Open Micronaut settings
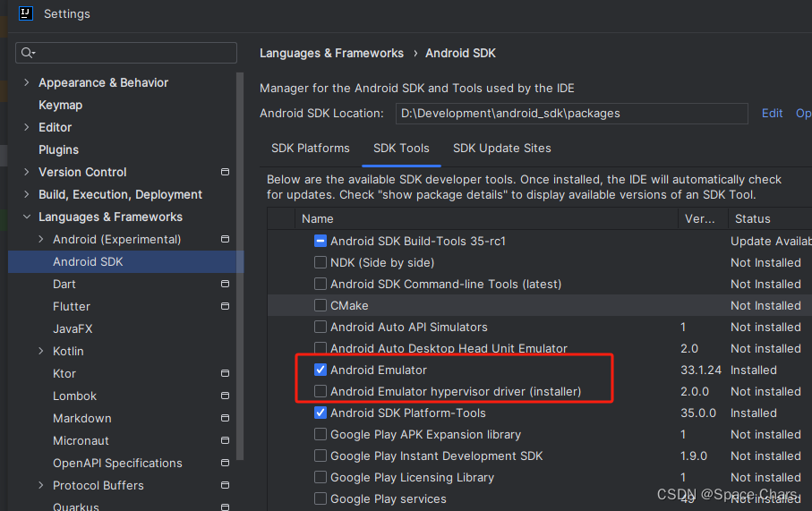Screen dimensions: 812x511 pos(81,440)
